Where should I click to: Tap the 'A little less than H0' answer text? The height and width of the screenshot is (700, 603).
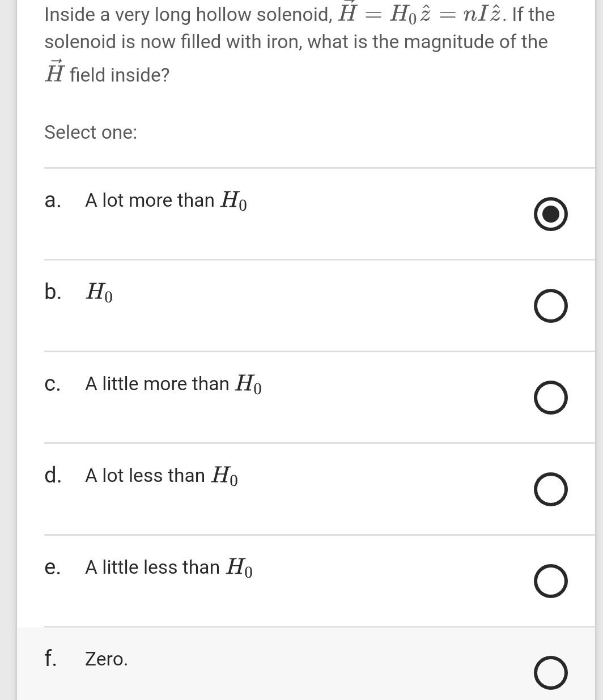[168, 567]
